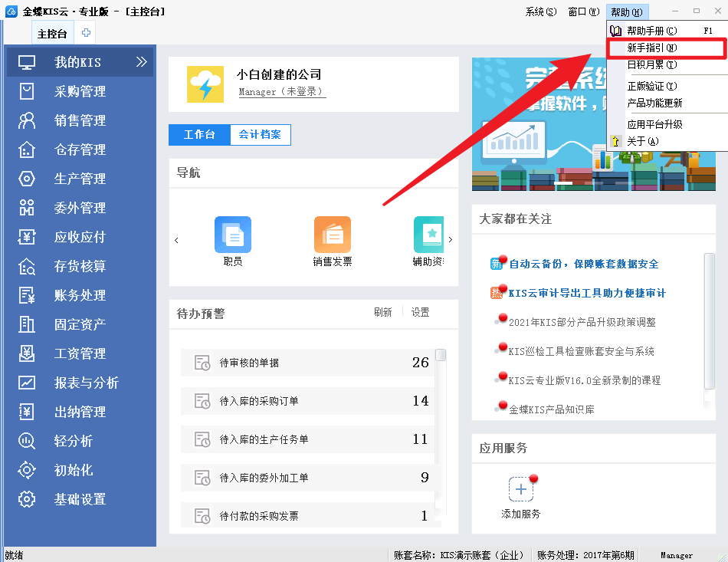Select the 我的KIS monitor icon
Screen dimensions: 728x562
[x=27, y=62]
